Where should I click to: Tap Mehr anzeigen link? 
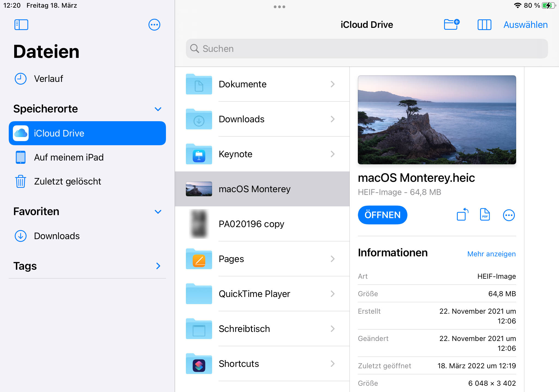pyautogui.click(x=491, y=254)
